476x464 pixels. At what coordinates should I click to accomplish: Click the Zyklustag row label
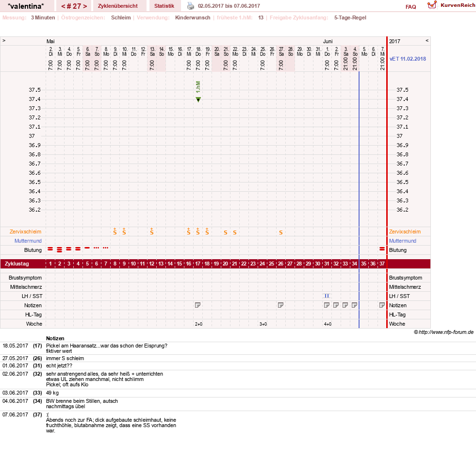[x=16, y=264]
